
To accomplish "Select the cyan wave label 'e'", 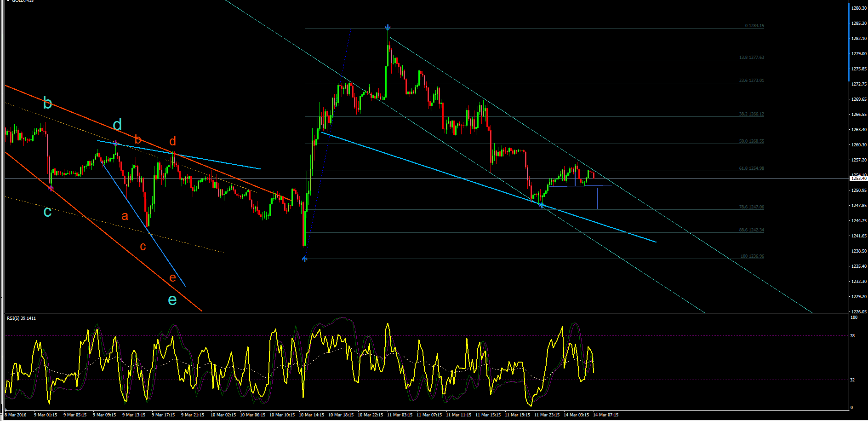I will coord(172,300).
